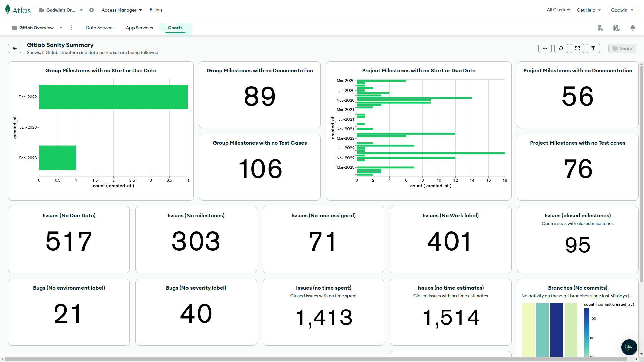Click invite user icon
Image resolution: width=644 pixels, height=362 pixels.
tap(600, 28)
